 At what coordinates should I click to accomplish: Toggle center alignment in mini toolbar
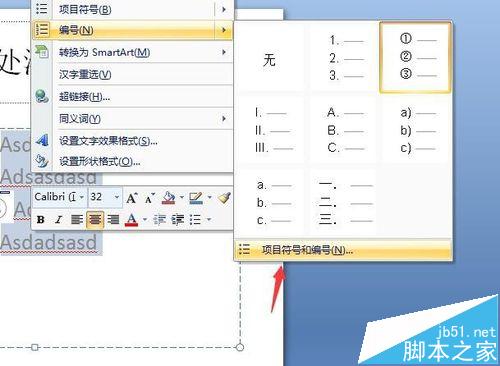(95, 220)
